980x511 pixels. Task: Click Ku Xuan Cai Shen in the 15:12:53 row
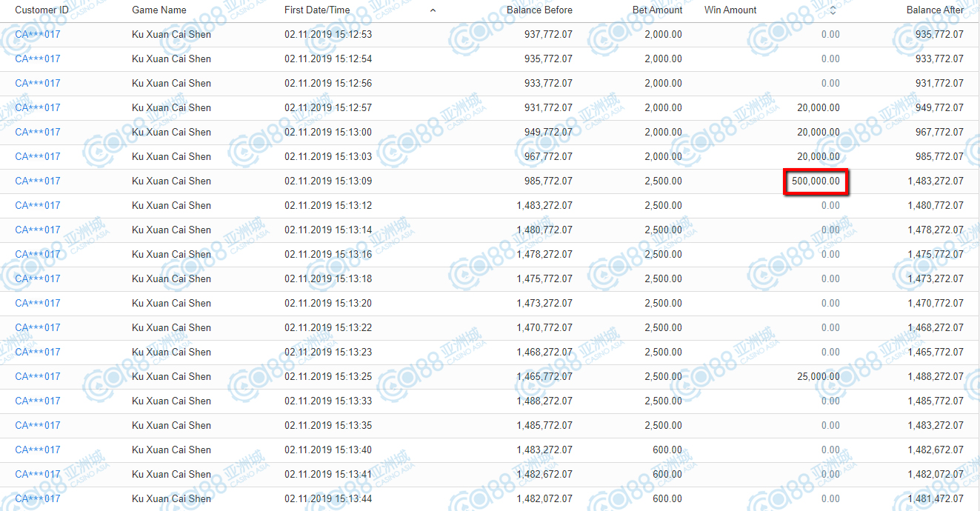click(171, 34)
